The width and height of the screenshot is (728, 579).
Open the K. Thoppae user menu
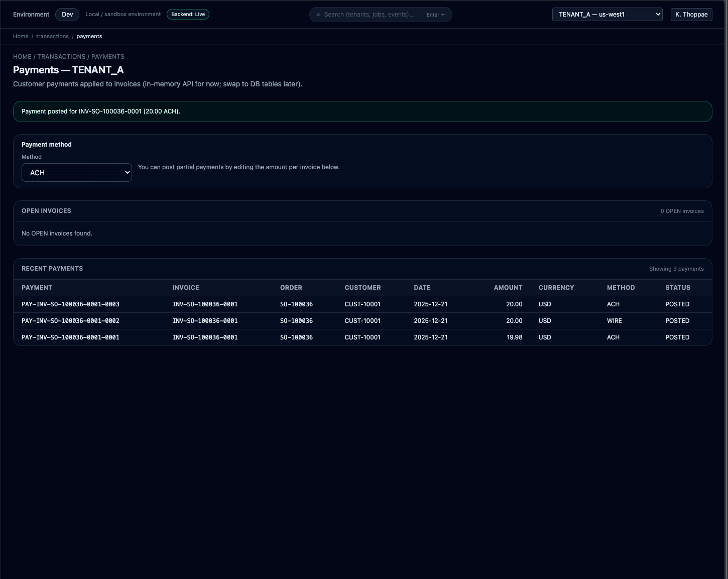point(691,15)
